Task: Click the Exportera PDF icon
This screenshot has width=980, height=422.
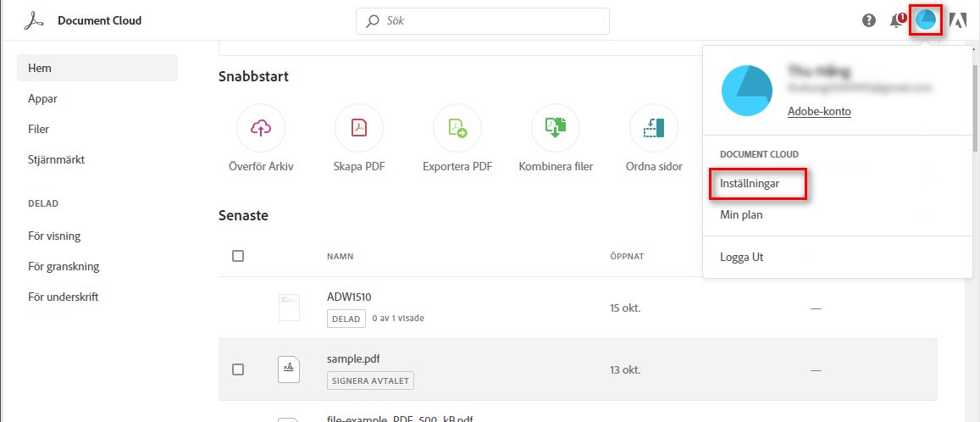Action: (x=457, y=128)
